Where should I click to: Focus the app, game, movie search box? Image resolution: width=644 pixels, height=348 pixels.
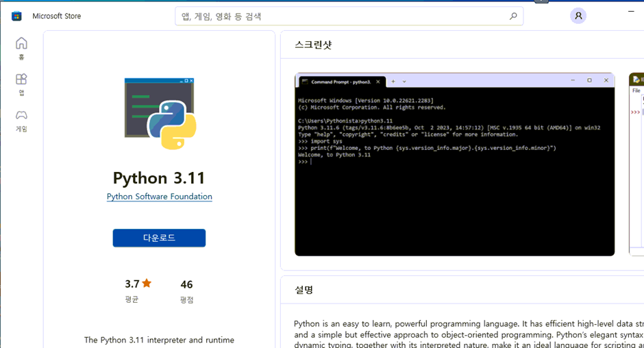tap(349, 16)
